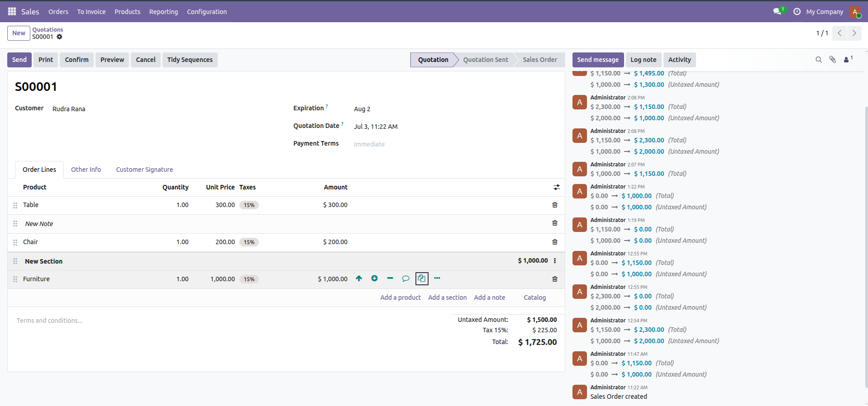Click the Tidy Sequences button
The image size is (868, 406).
pos(190,60)
